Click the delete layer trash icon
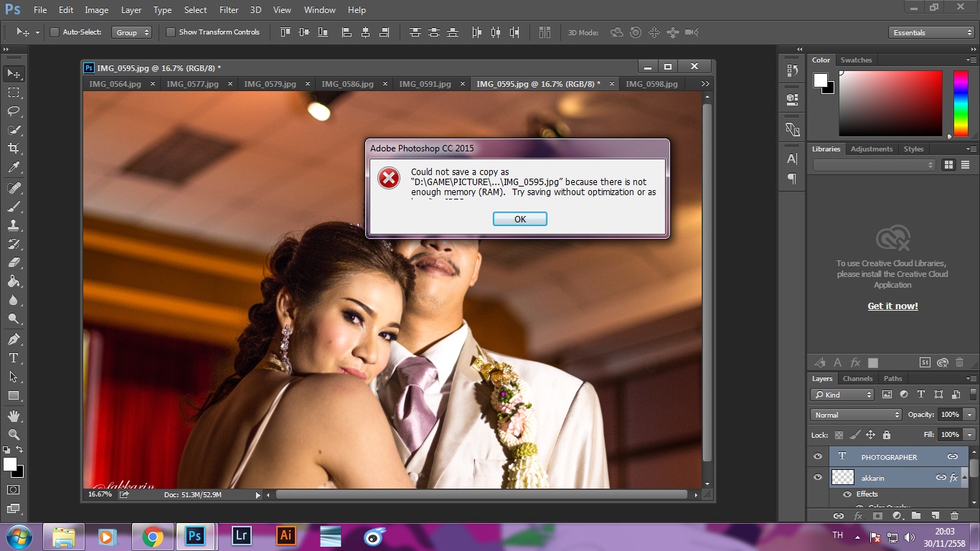The width and height of the screenshot is (980, 551). coord(954,516)
